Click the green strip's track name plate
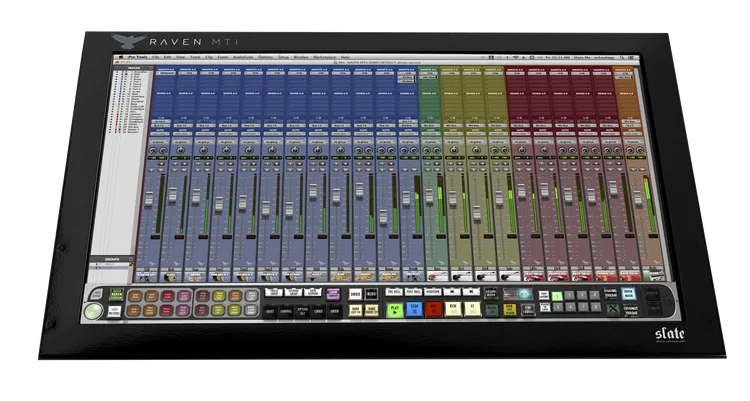750x401 pixels. tap(437, 268)
